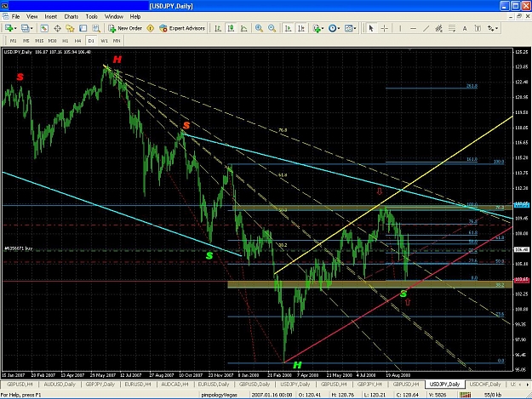Expand the Periods dropdown arrow

click(x=339, y=28)
